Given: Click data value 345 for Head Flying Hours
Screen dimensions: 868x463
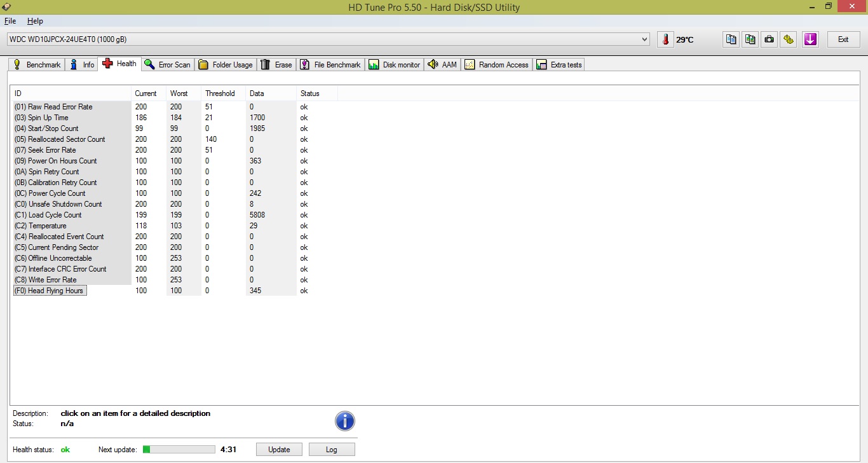Looking at the screenshot, I should [255, 291].
